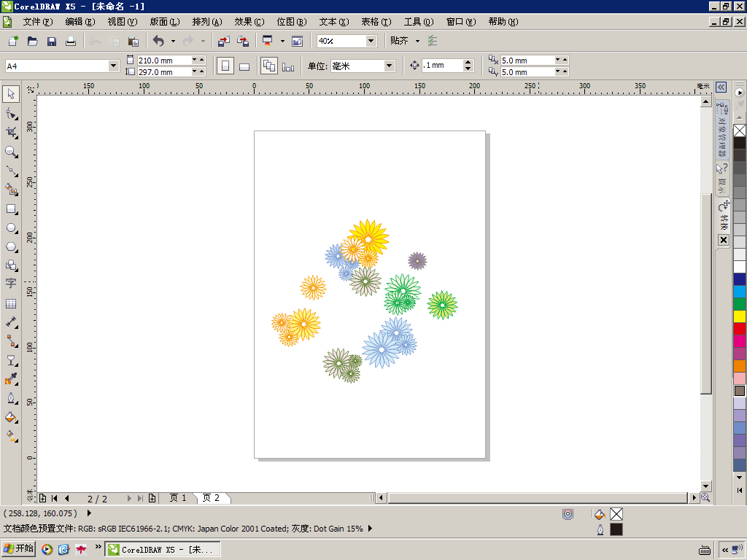This screenshot has height=560, width=747.
Task: Expand the color profile status arrow
Action: (x=370, y=529)
